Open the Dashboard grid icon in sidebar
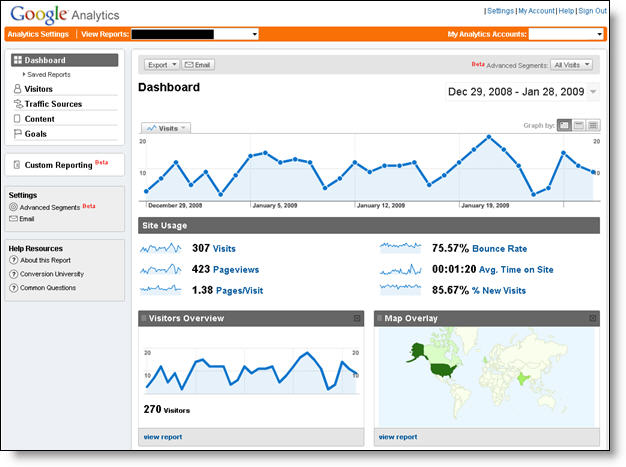This screenshot has height=467, width=626. click(x=18, y=60)
